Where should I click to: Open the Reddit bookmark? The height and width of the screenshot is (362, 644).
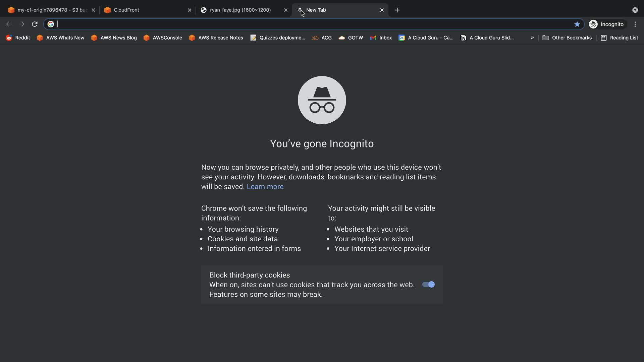tap(18, 38)
